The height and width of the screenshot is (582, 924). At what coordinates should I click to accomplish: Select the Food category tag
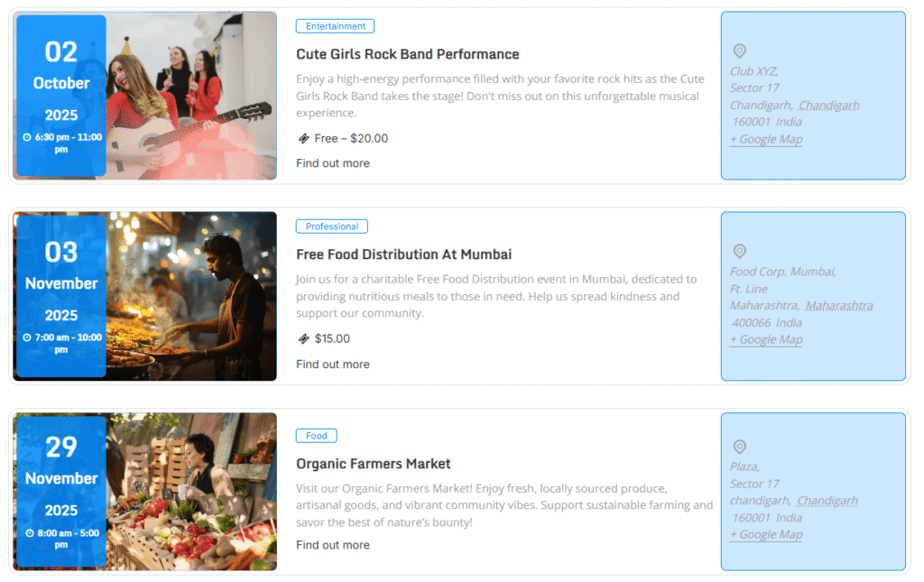(x=316, y=436)
